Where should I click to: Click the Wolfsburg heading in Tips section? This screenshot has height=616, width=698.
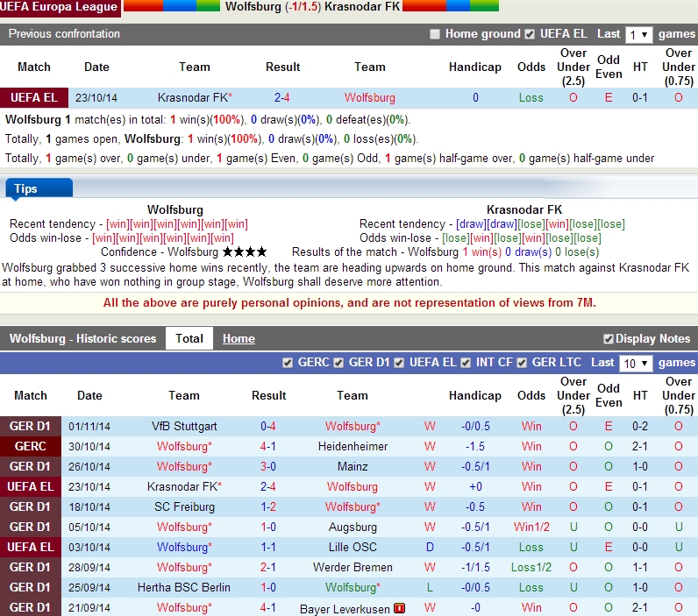click(x=175, y=210)
